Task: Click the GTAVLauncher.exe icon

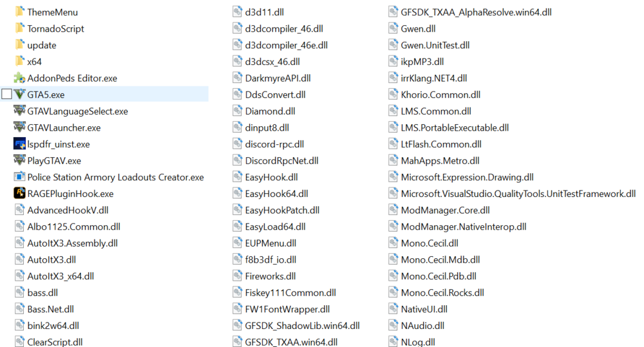Action: point(19,127)
